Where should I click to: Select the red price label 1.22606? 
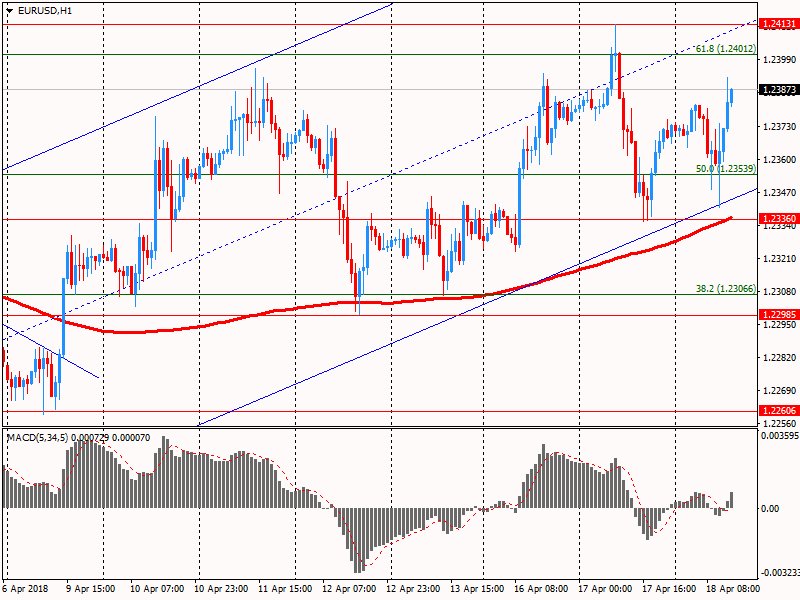point(779,411)
